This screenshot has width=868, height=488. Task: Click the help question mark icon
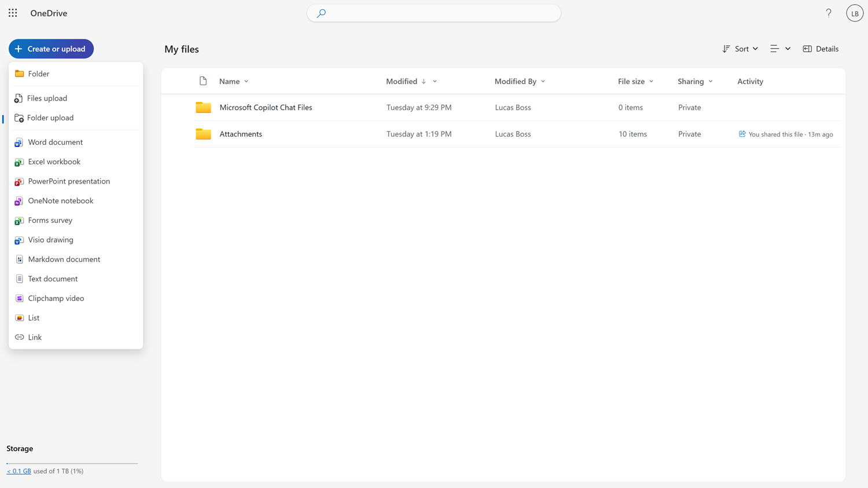click(x=829, y=13)
